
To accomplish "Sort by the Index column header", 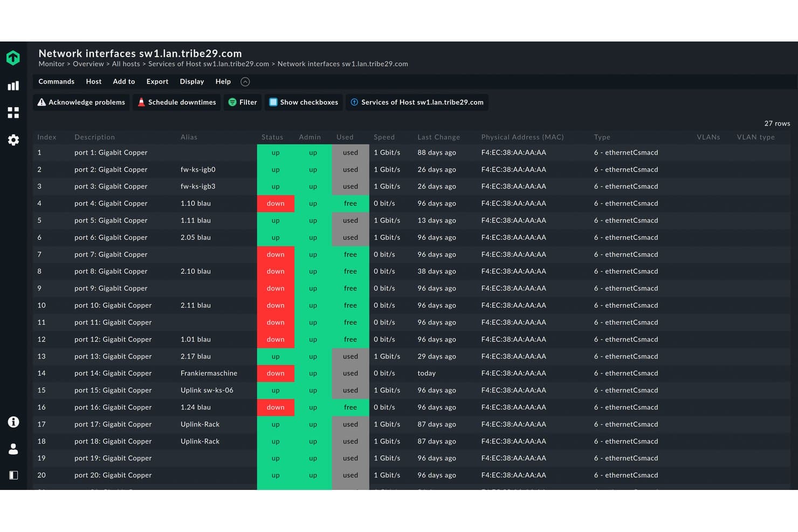I will tap(47, 137).
